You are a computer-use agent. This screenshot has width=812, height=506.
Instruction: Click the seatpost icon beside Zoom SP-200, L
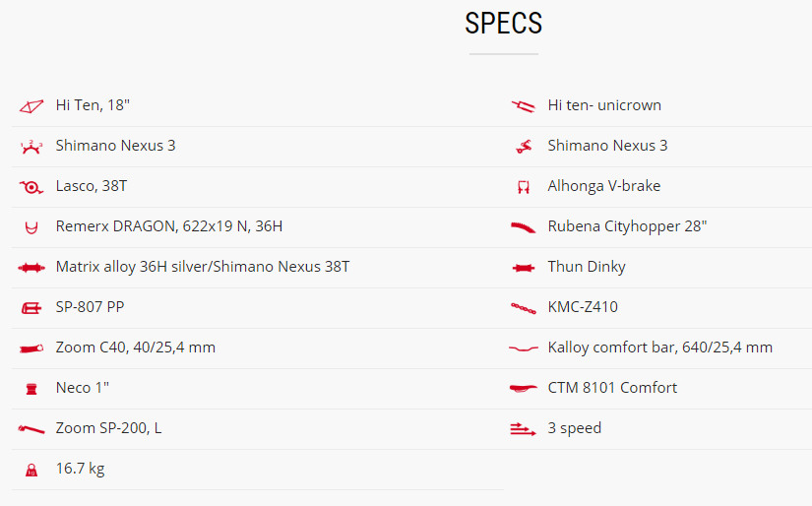[31, 429]
